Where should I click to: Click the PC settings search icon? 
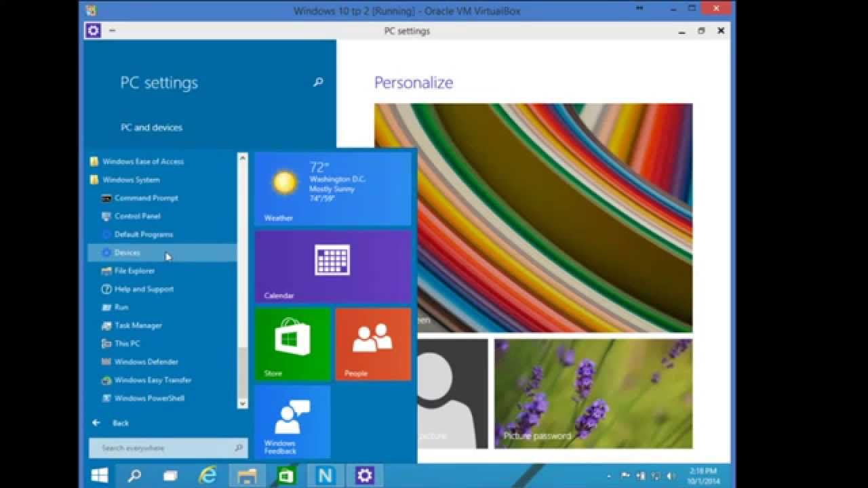[x=318, y=83]
